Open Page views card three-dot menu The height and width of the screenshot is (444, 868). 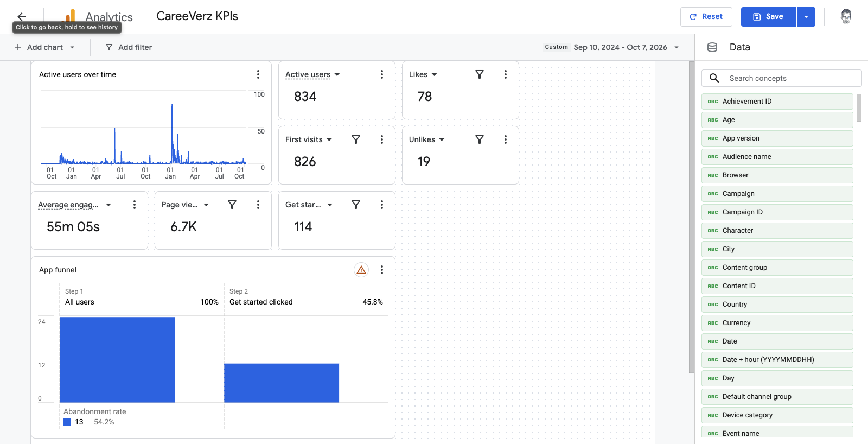coord(258,205)
